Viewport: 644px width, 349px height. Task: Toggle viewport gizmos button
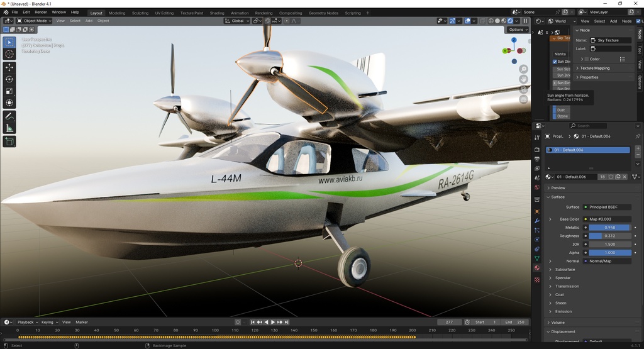[452, 21]
